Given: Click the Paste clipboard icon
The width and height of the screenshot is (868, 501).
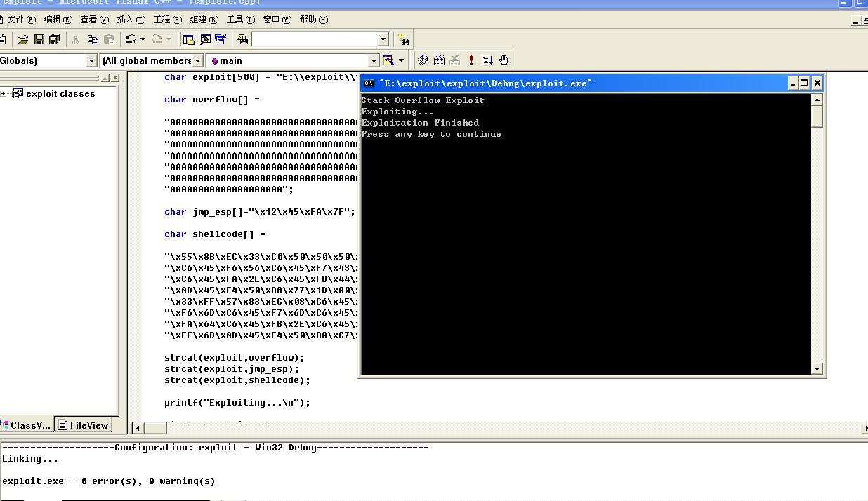Looking at the screenshot, I should click(x=109, y=39).
